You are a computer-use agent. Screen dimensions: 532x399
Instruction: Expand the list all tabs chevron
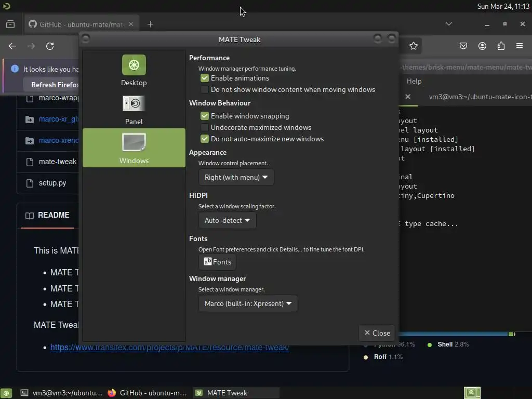pyautogui.click(x=448, y=24)
